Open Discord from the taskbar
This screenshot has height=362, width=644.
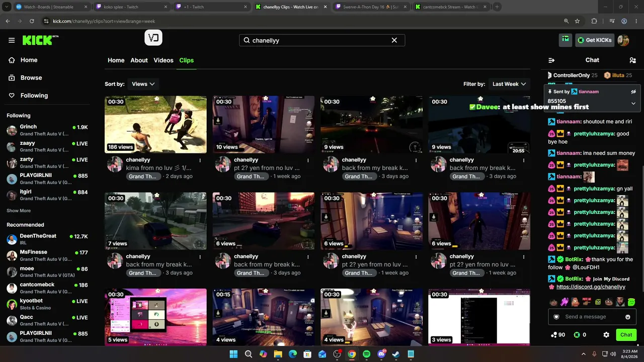(381, 354)
